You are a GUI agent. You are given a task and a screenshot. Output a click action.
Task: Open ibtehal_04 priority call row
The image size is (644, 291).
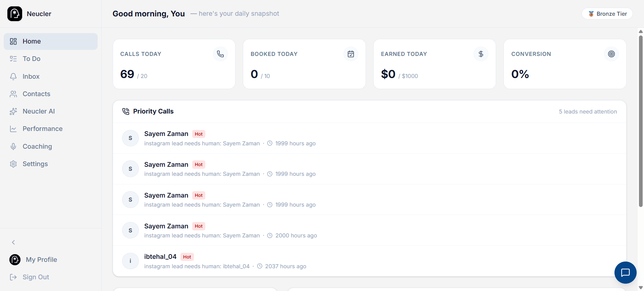click(x=370, y=261)
